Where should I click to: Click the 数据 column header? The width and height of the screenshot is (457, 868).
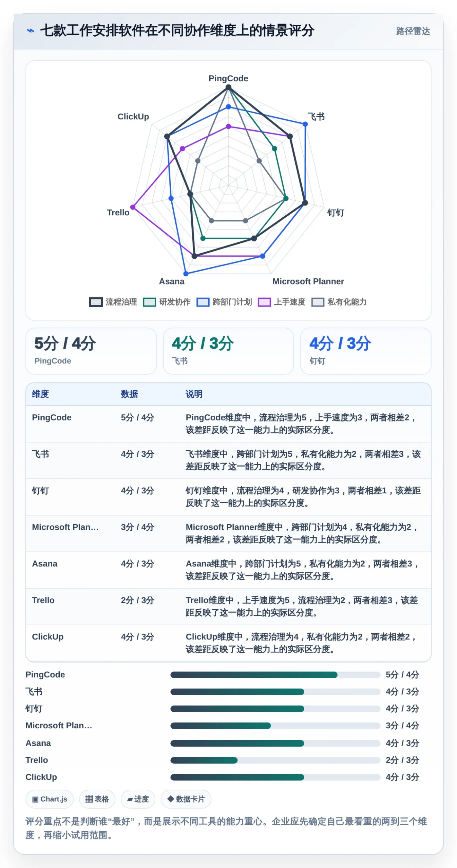pyautogui.click(x=129, y=394)
